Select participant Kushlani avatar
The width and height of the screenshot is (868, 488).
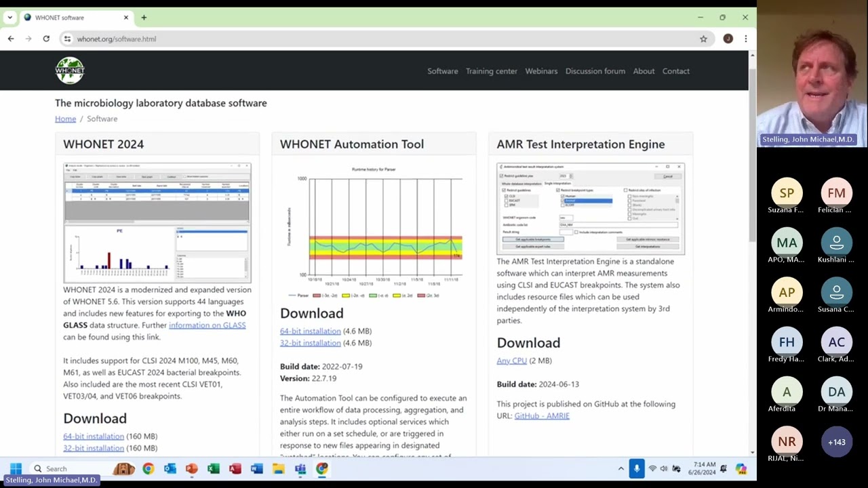click(x=836, y=243)
